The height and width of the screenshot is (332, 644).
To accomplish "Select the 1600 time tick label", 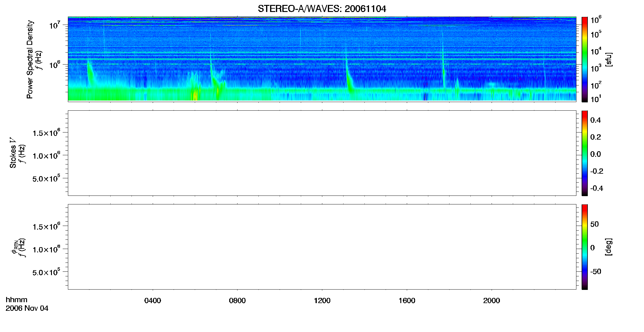I will [x=407, y=301].
